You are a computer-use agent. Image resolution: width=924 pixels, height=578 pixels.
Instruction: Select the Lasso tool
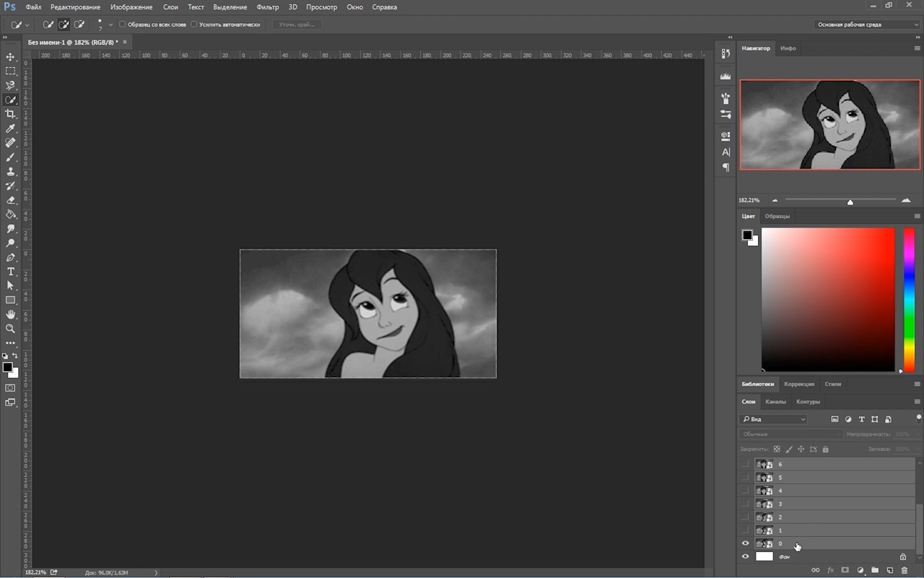point(10,85)
